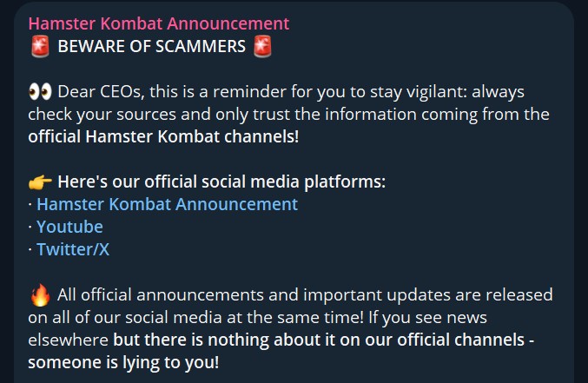Open the pink Hamster Kombat Announcement sender name
This screenshot has width=588, height=383.
coord(159,23)
